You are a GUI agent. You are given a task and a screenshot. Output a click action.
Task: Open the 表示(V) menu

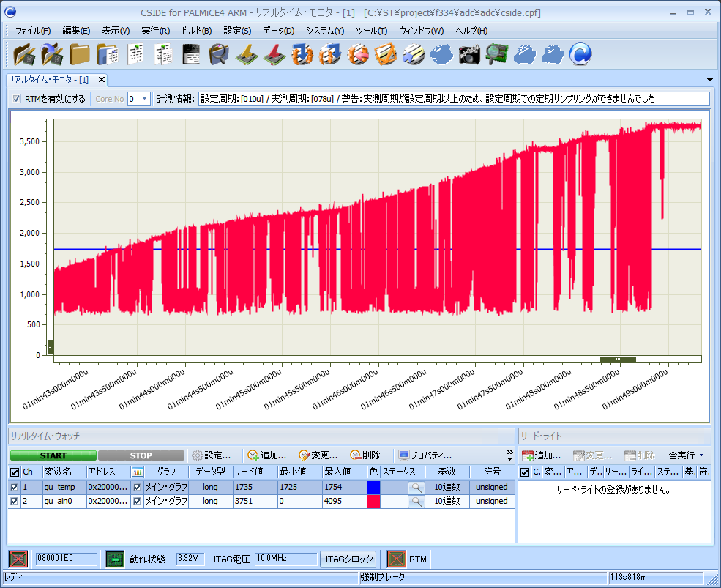(116, 31)
